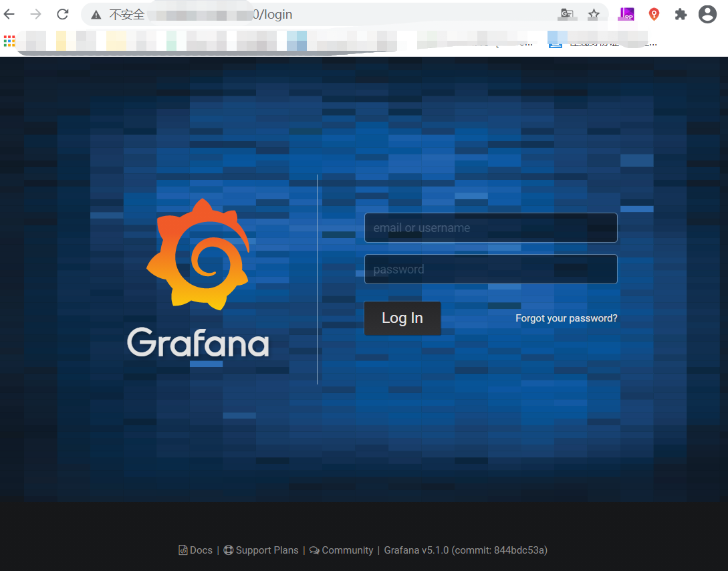Open the Chrome profile avatar menu
Image resolution: width=728 pixels, height=571 pixels.
pyautogui.click(x=707, y=15)
